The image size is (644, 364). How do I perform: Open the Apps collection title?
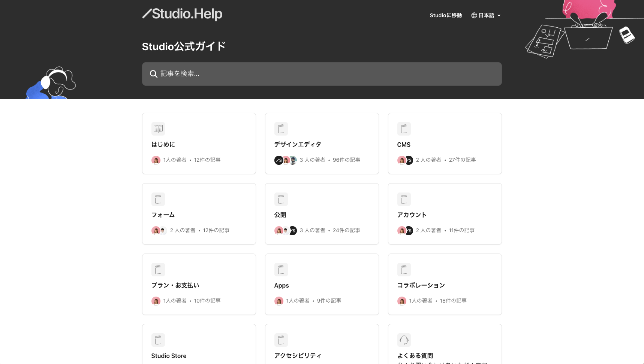pyautogui.click(x=282, y=285)
